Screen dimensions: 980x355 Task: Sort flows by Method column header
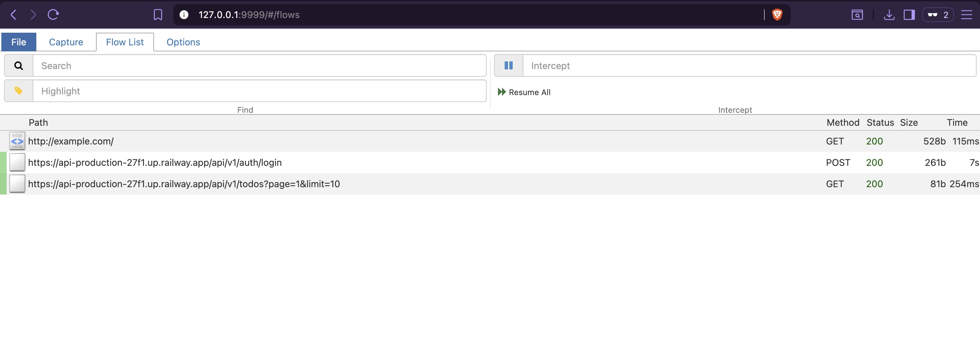[843, 122]
